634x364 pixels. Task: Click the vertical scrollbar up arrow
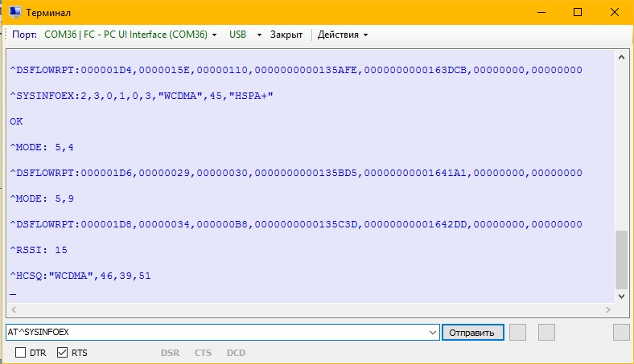(x=621, y=57)
